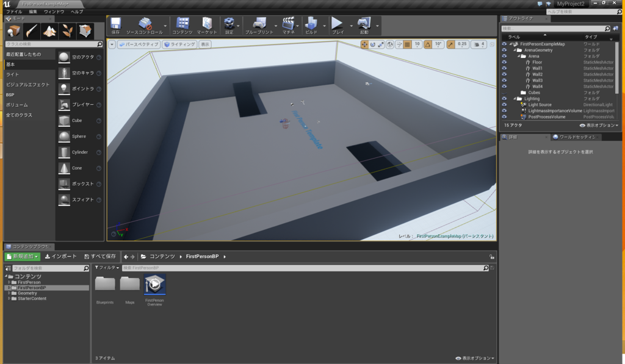Open the Filters (フィルタ) button

[x=107, y=268]
